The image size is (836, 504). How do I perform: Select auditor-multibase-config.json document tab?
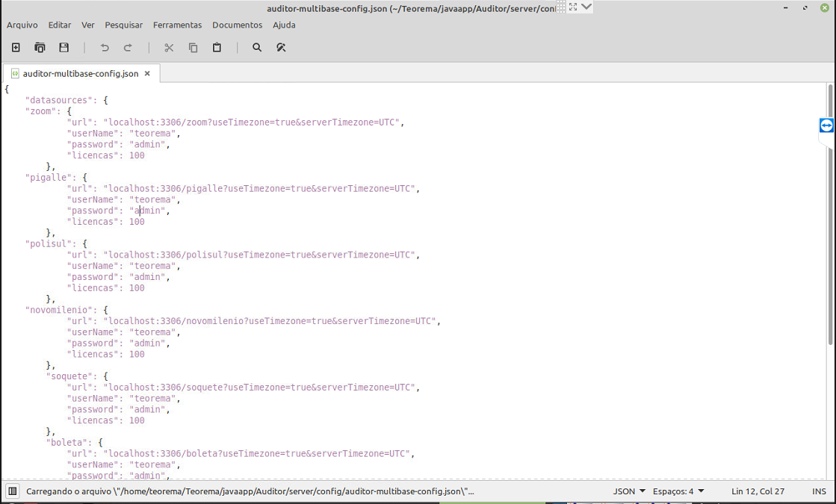tap(81, 73)
